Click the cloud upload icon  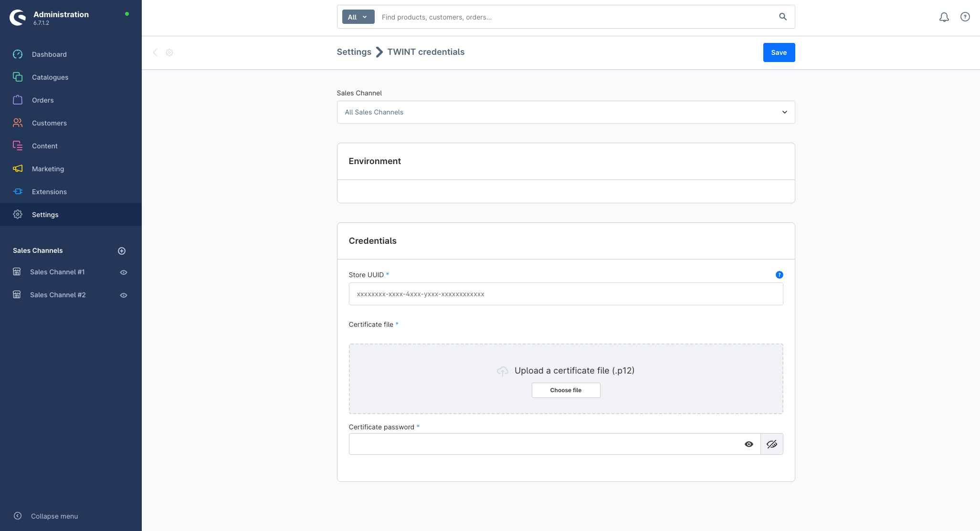(503, 371)
